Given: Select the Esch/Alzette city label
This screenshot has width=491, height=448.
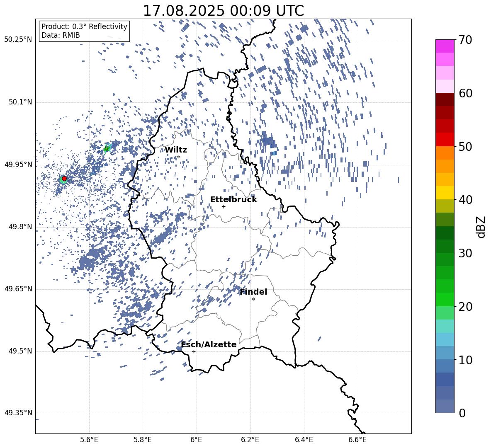Looking at the screenshot, I should (209, 344).
